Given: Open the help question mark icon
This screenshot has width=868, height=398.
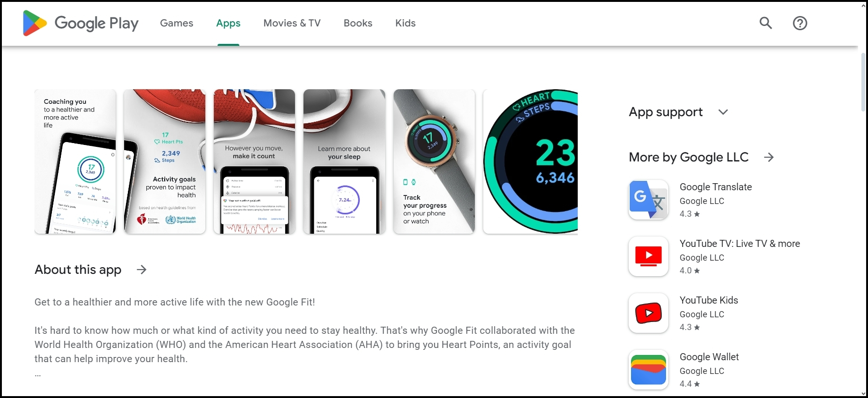Looking at the screenshot, I should pos(800,23).
